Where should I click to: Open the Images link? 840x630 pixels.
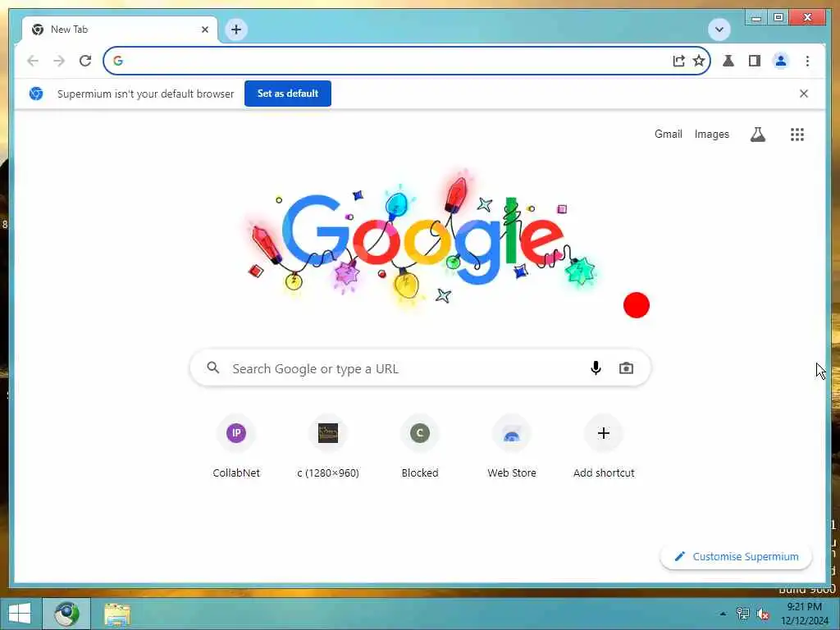coord(711,134)
